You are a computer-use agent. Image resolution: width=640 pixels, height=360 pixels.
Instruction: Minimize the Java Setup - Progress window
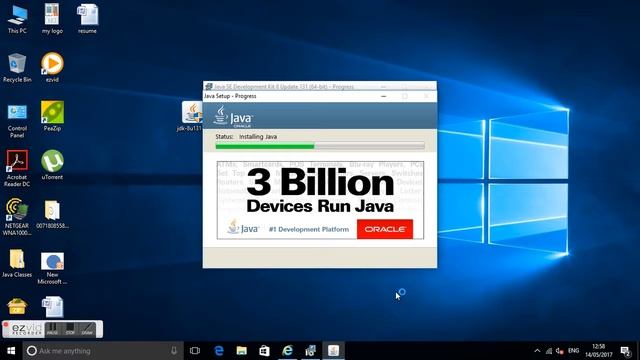pyautogui.click(x=384, y=96)
